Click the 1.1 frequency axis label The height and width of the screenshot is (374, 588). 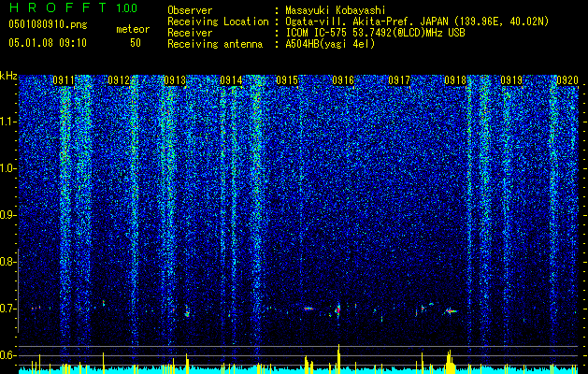(x=7, y=122)
